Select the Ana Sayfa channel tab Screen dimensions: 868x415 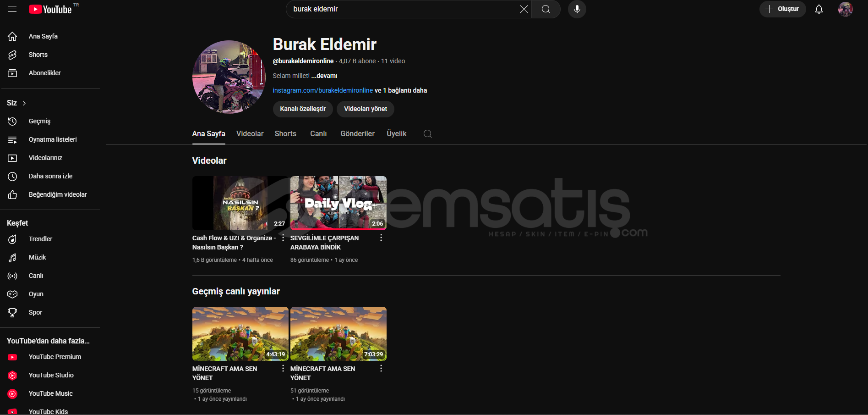(209, 133)
